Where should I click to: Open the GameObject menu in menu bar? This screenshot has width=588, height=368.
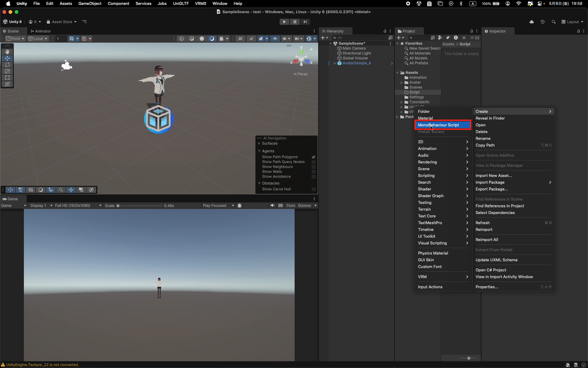[90, 3]
